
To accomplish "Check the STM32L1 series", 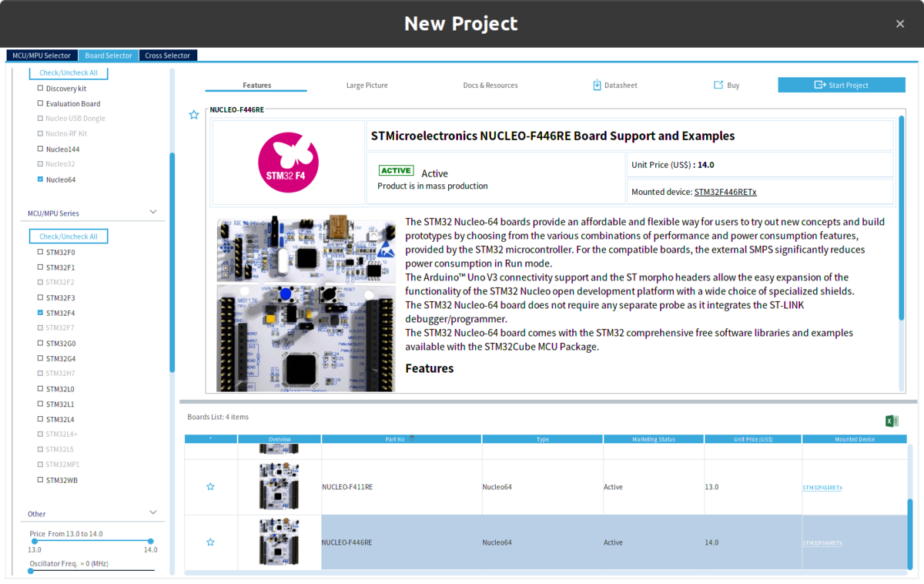I will (41, 404).
